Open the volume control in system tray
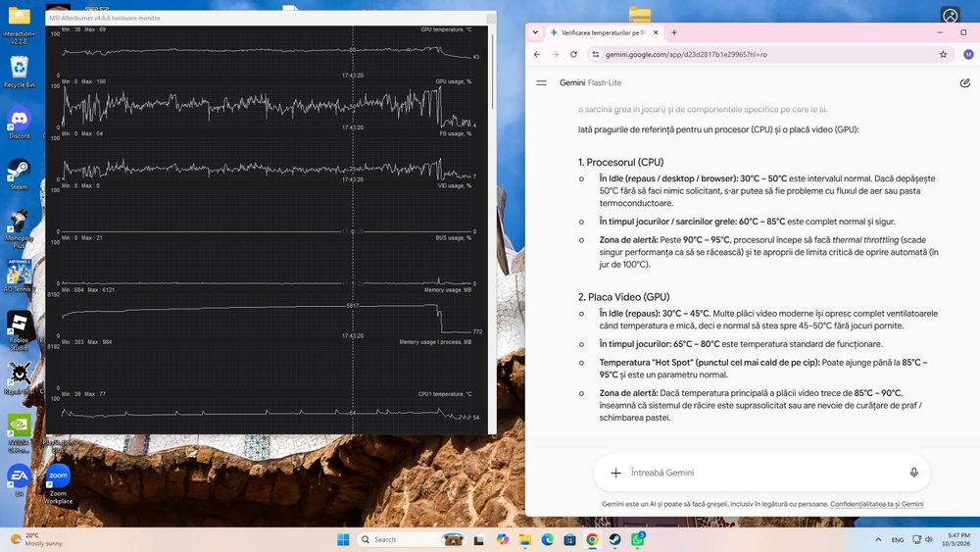The width and height of the screenshot is (980, 552). click(x=929, y=539)
